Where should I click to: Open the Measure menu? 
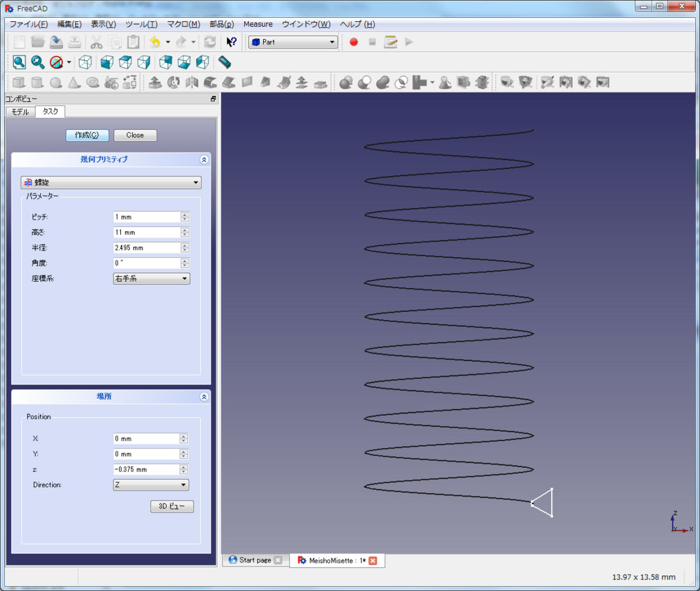pos(258,24)
